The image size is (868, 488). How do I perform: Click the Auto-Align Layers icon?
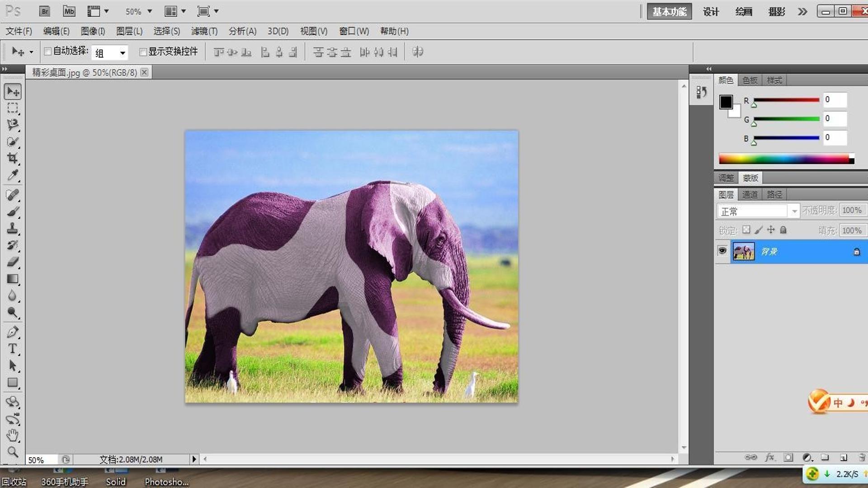(x=418, y=52)
